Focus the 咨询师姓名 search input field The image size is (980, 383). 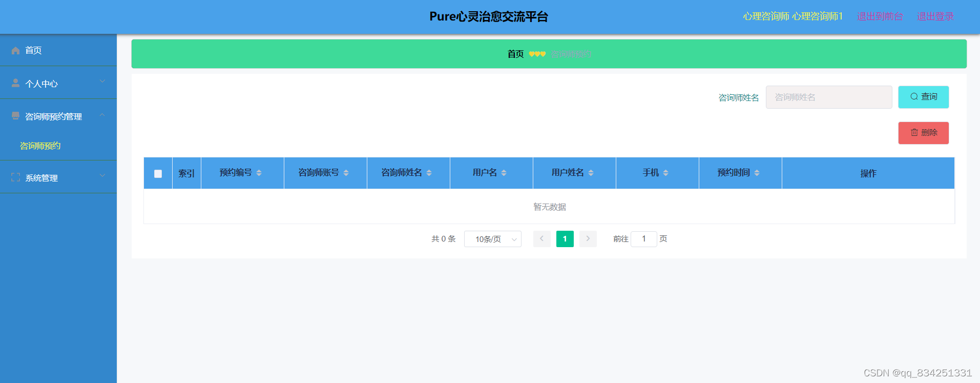tap(829, 97)
